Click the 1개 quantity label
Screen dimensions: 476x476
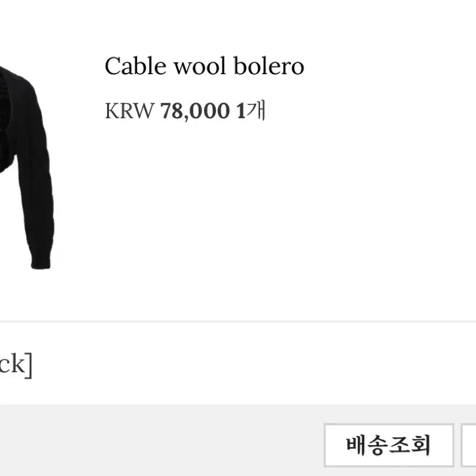coord(251,110)
